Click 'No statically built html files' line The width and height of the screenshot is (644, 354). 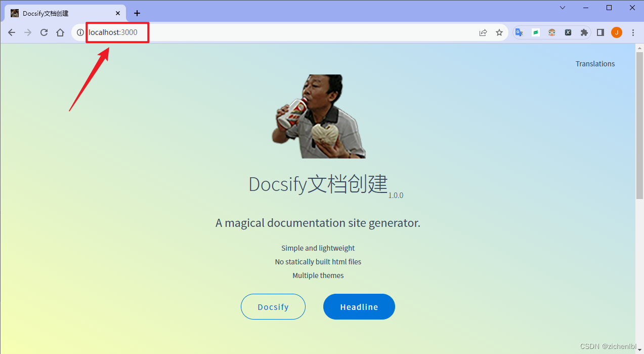[x=318, y=262]
